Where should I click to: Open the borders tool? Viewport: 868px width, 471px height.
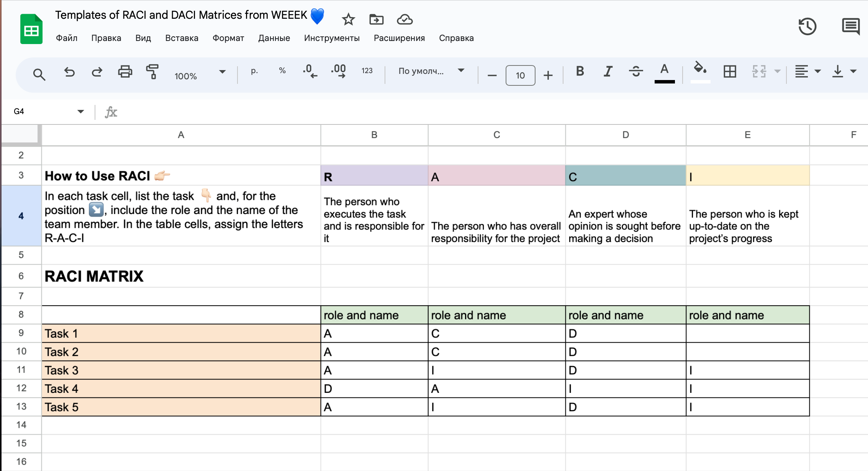tap(730, 72)
